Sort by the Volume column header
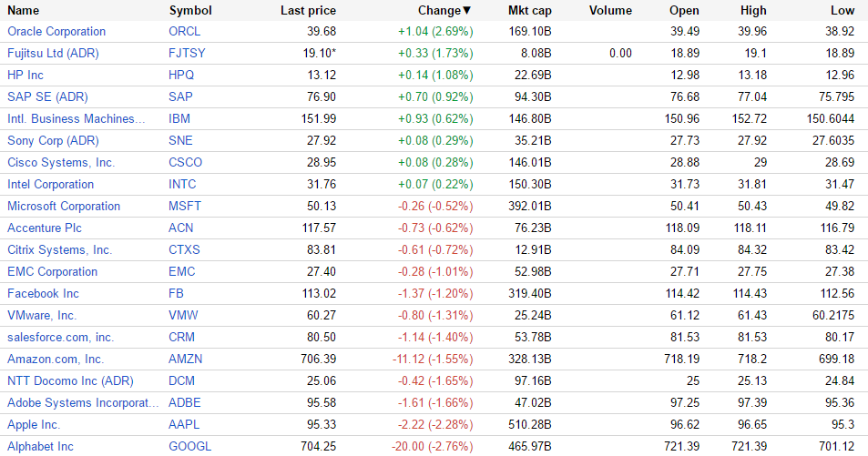 [610, 11]
